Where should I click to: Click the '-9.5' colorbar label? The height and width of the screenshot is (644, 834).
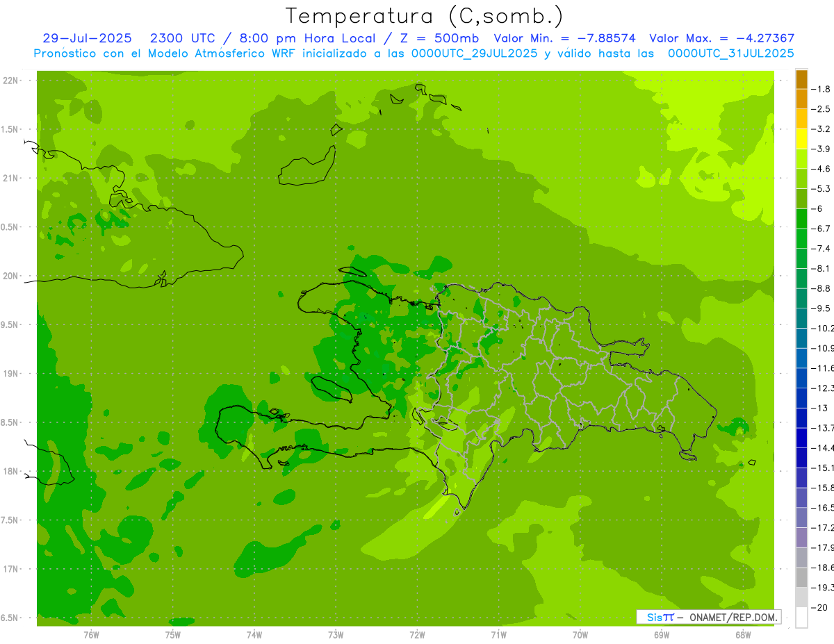pos(821,308)
